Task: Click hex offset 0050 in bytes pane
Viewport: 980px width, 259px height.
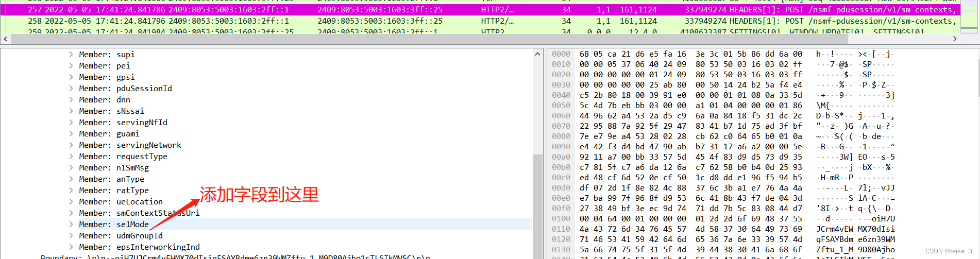Action: point(561,105)
